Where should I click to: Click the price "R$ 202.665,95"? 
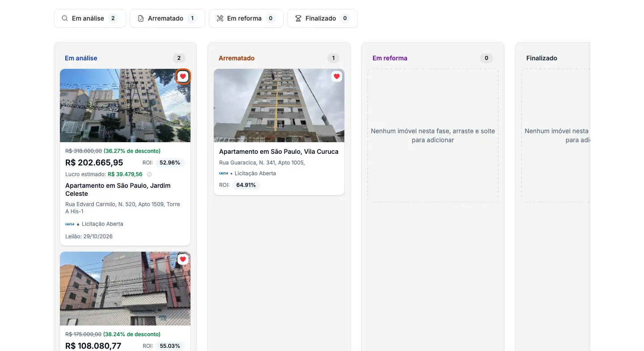(x=94, y=163)
